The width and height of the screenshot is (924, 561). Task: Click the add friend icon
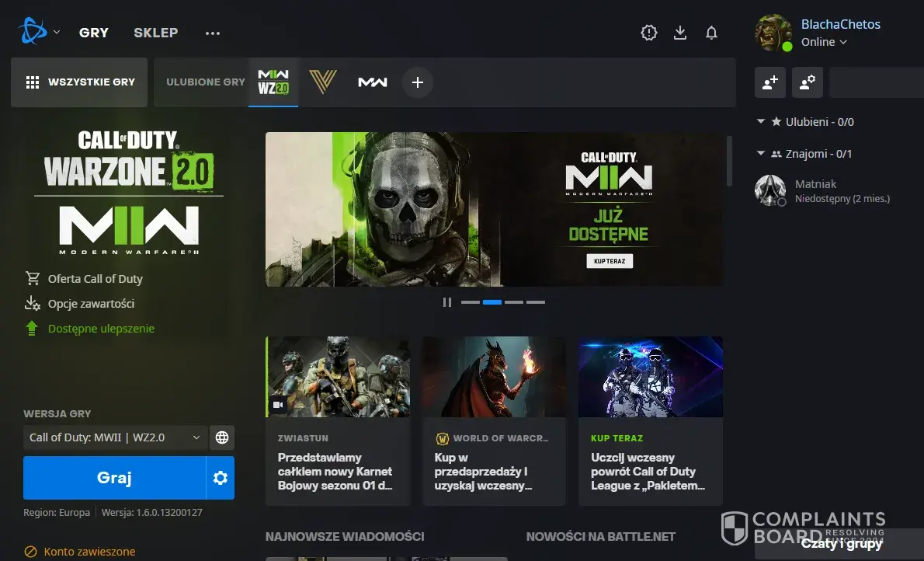[770, 82]
